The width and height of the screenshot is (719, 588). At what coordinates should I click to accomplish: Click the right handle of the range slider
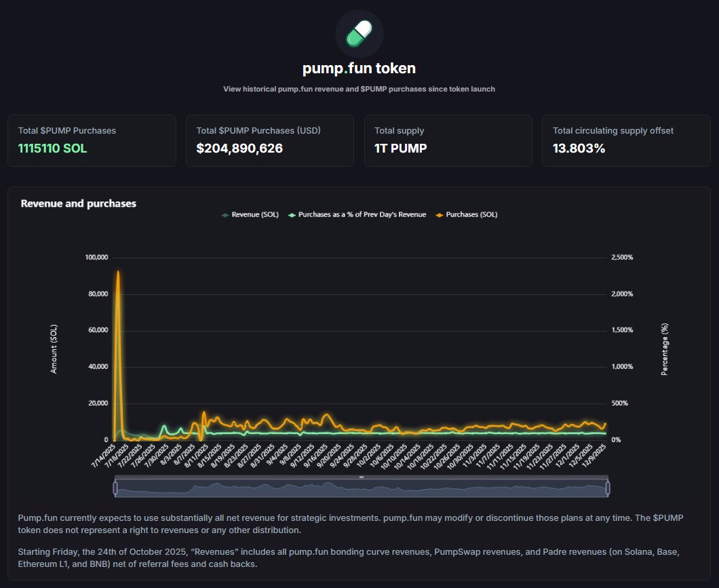(x=608, y=488)
